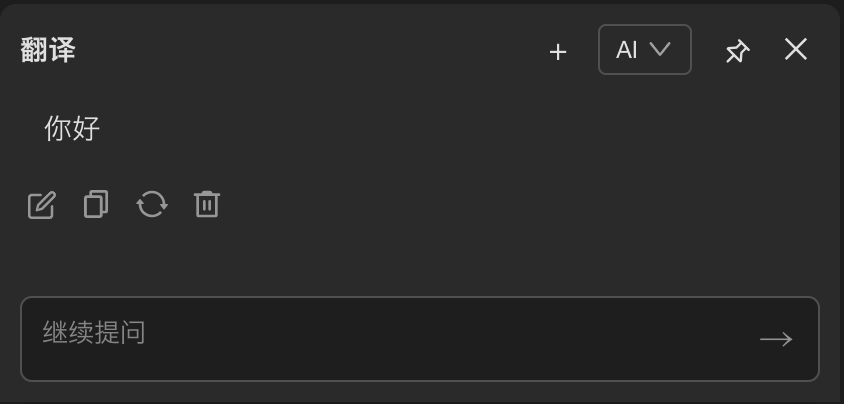The width and height of the screenshot is (844, 404).
Task: Edit the 你好 translation result
Action: [x=41, y=205]
